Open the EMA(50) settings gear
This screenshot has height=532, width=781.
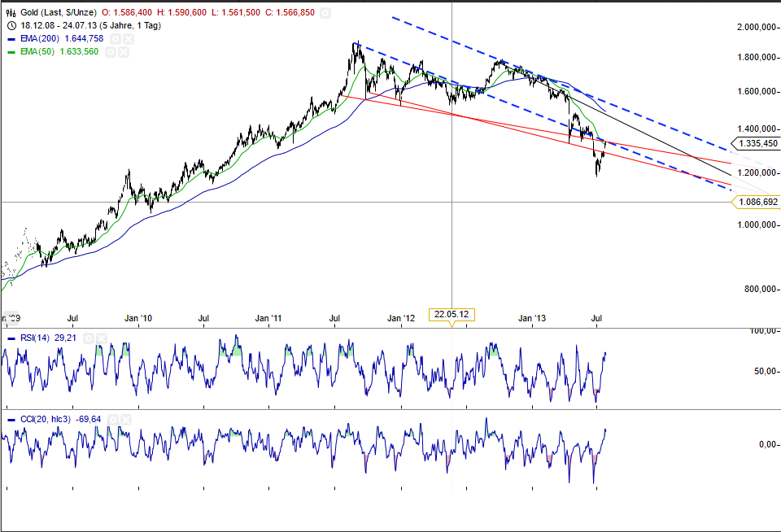[x=111, y=51]
